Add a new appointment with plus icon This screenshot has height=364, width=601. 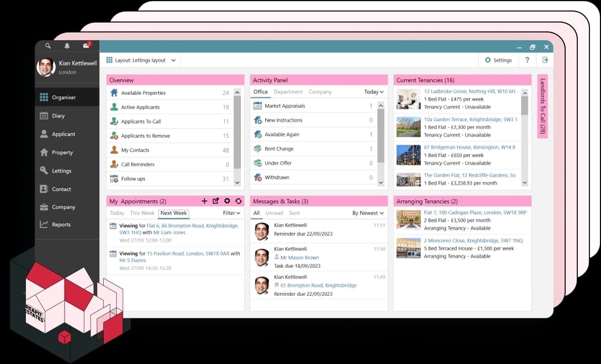(205, 201)
